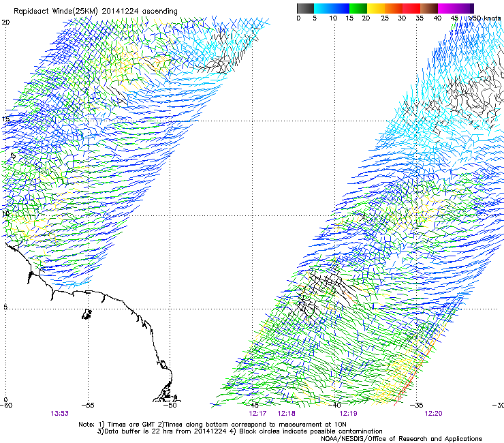Click the latitude '20' label on left axis
This screenshot has width=504, height=443.
(5, 22)
